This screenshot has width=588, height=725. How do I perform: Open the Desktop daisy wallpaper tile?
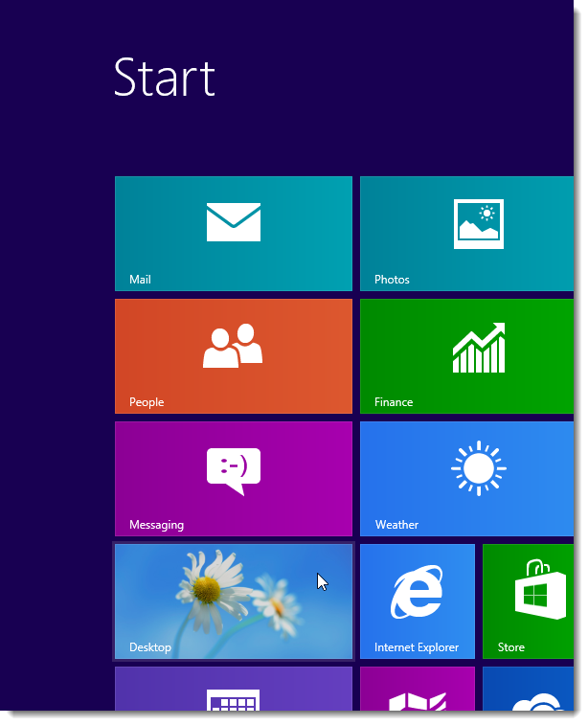pos(233,600)
